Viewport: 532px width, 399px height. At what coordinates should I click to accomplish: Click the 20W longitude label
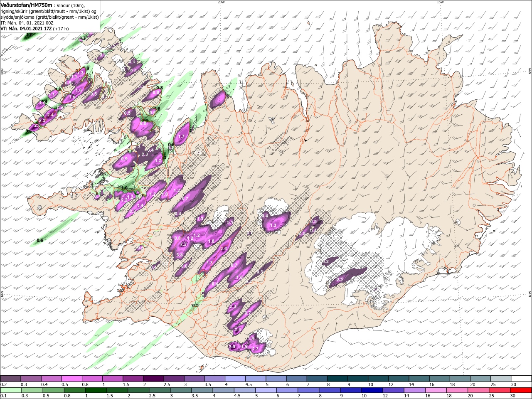click(221, 2)
